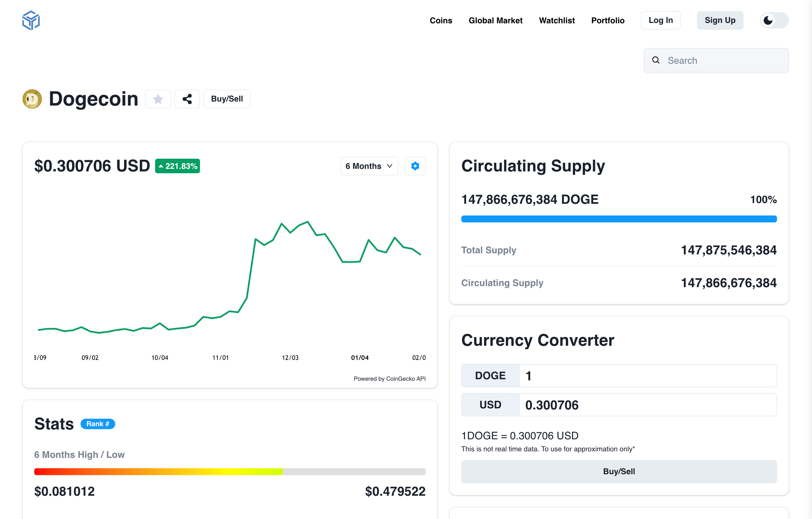This screenshot has width=812, height=519.
Task: Click the share icon next to Dogecoin
Action: coord(187,99)
